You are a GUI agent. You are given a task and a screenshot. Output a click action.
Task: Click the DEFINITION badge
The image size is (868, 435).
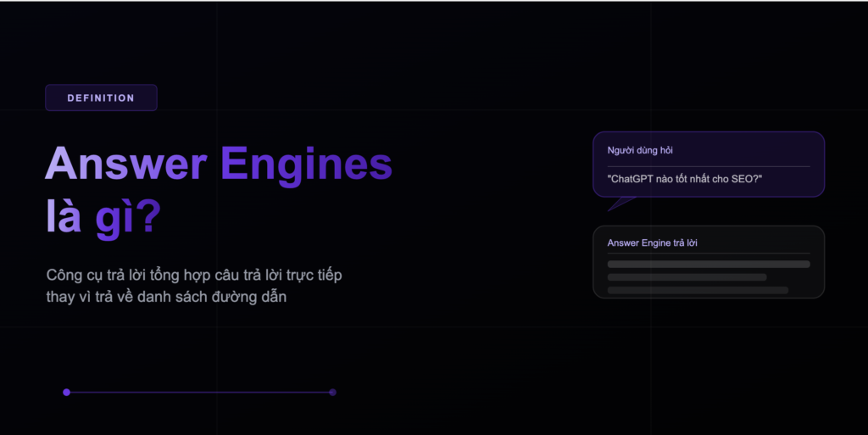point(102,98)
